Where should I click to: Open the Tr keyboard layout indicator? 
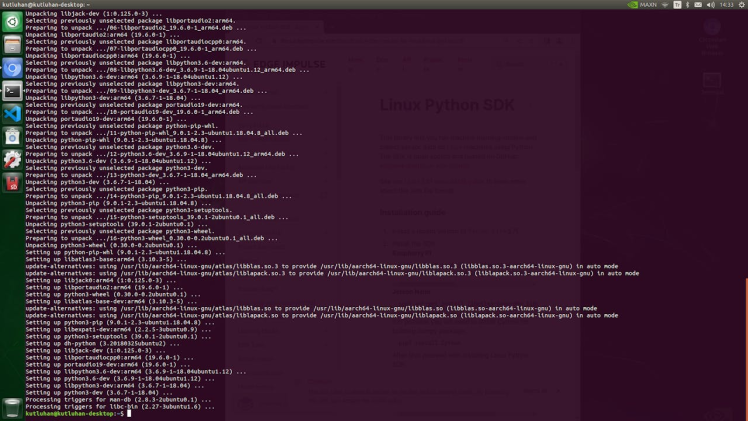677,5
